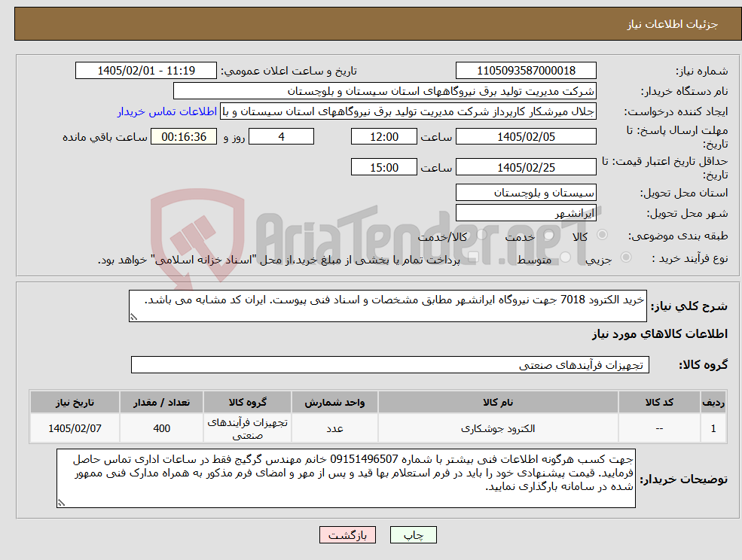Click the تعداد / مقدار column header
The width and height of the screenshot is (742, 560).
(x=161, y=402)
